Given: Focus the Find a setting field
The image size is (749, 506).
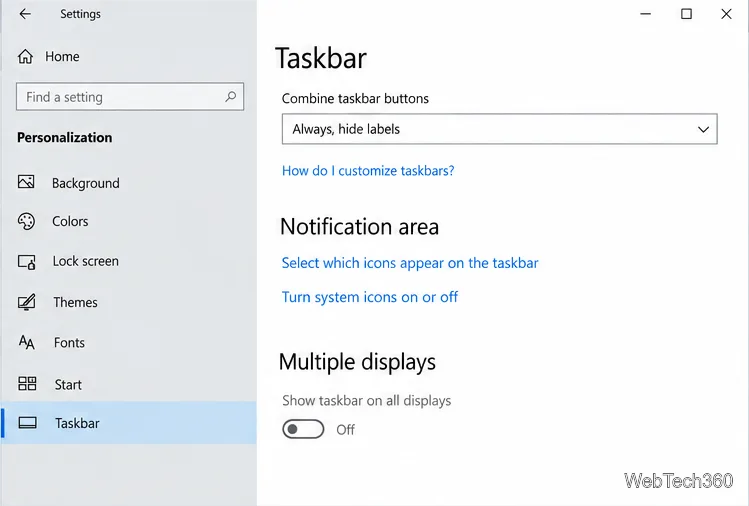Looking at the screenshot, I should click(x=130, y=97).
